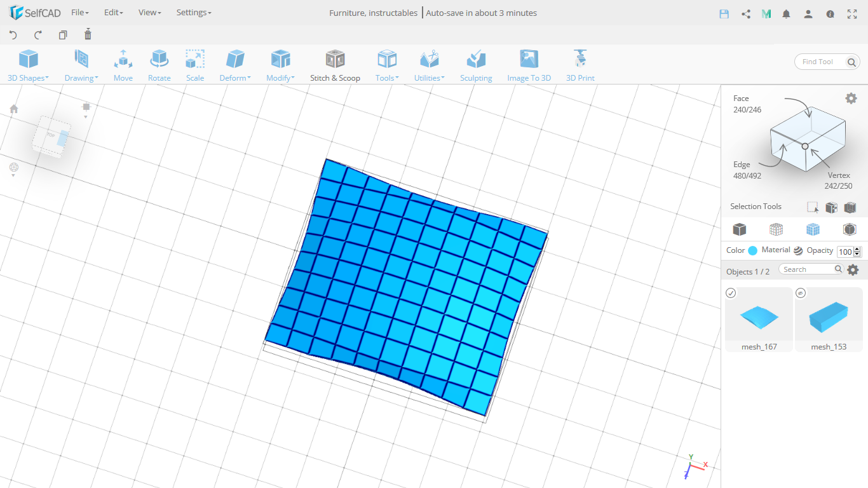
Task: Click the SelfCAD logo
Action: click(x=35, y=13)
